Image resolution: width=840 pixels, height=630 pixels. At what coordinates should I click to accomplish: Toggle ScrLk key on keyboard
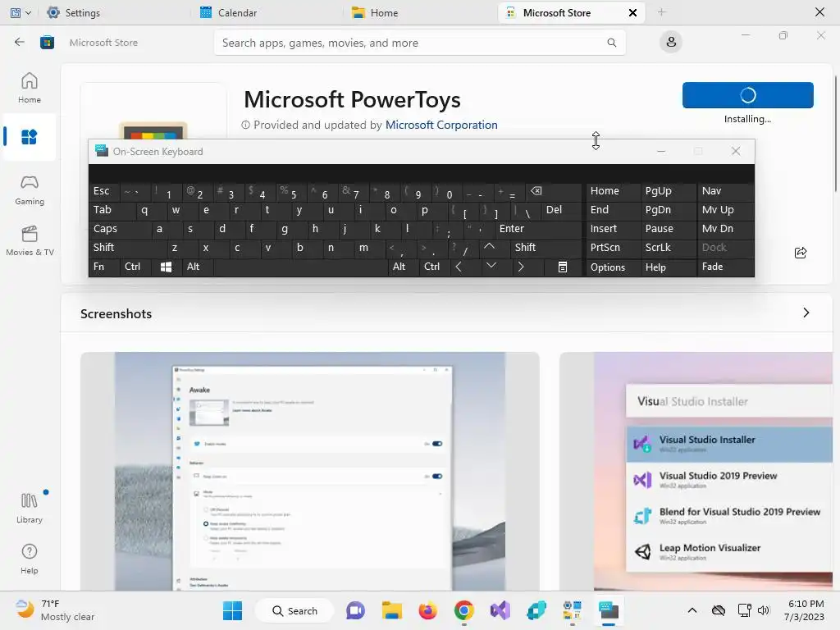tap(668, 248)
